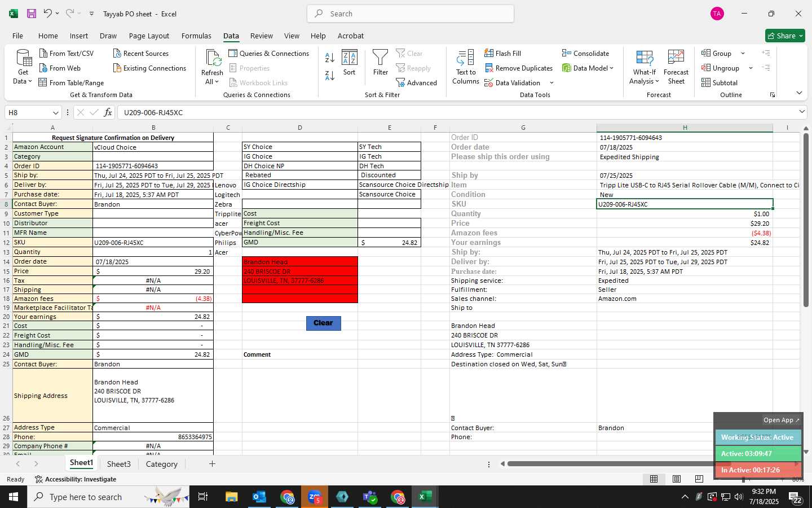Click 'Brandon Head' red cell

tap(300, 262)
